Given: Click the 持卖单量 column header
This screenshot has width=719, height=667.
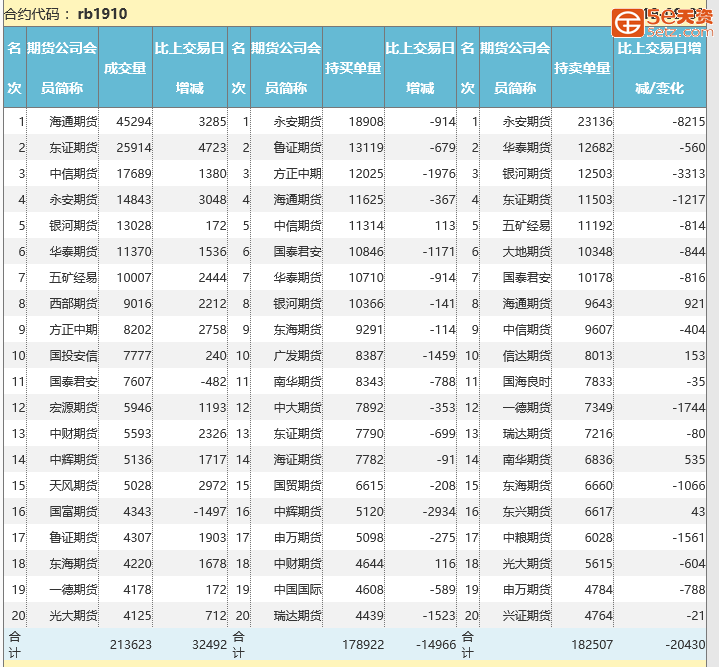Looking at the screenshot, I should [x=582, y=68].
